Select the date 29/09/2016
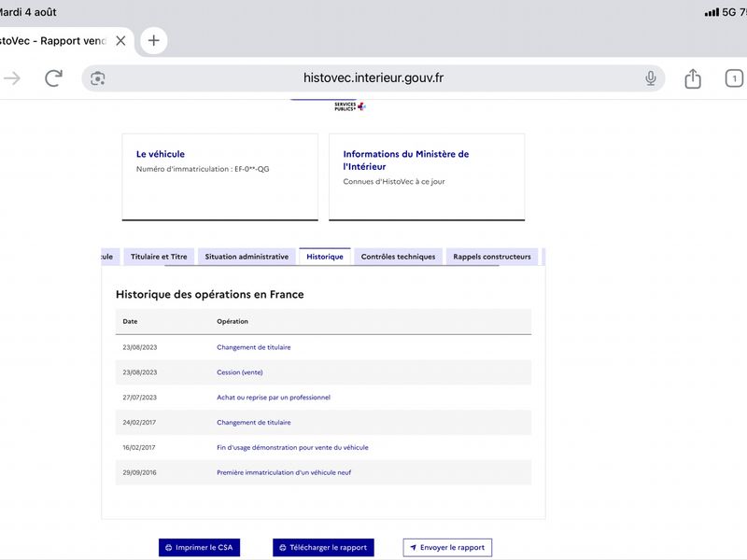Image resolution: width=747 pixels, height=560 pixels. [139, 472]
